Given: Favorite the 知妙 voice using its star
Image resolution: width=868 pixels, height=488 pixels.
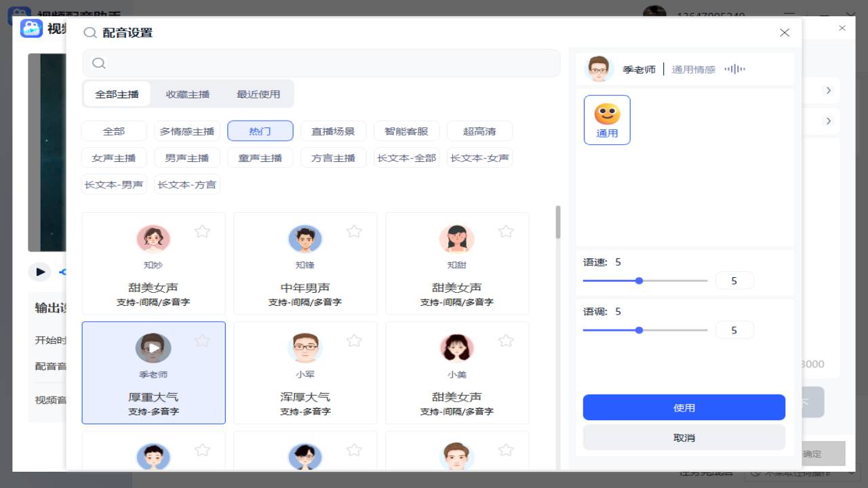Looking at the screenshot, I should [202, 231].
